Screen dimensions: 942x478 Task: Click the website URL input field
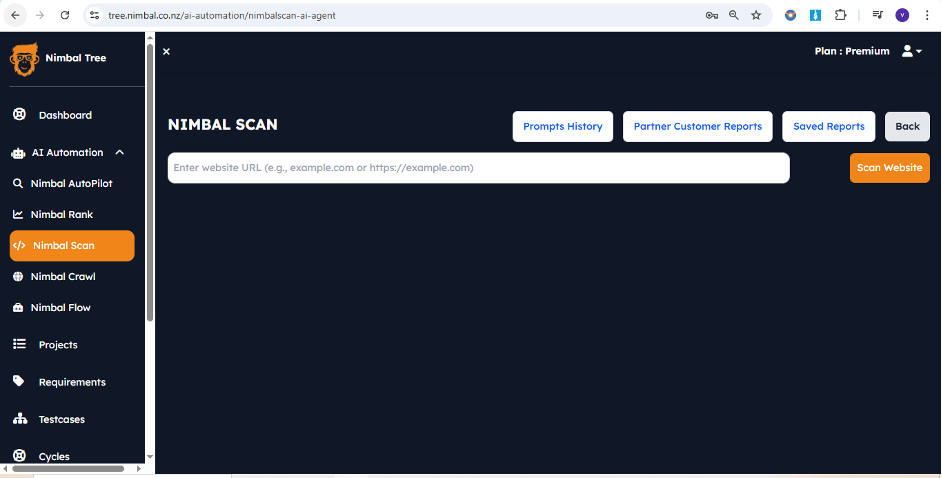click(x=478, y=168)
